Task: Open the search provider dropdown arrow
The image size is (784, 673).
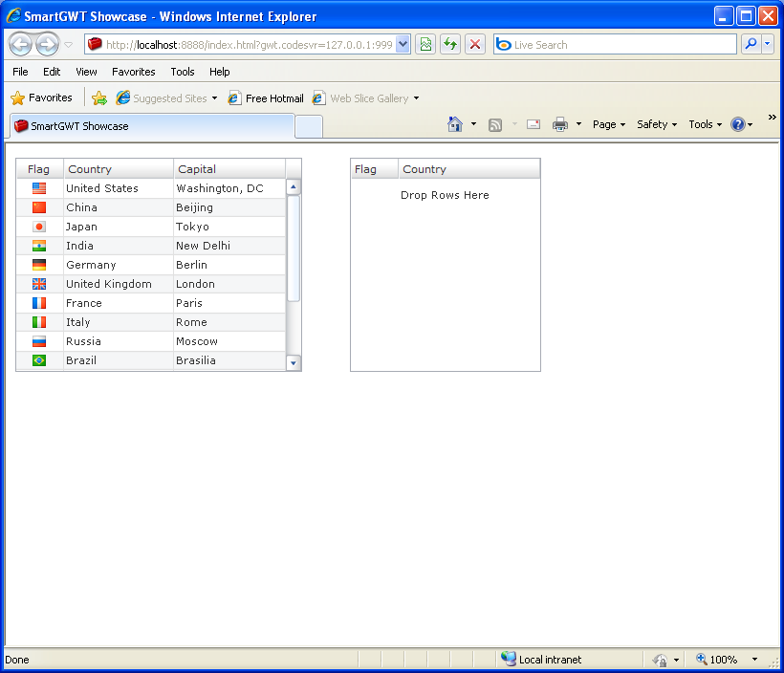Action: 768,45
